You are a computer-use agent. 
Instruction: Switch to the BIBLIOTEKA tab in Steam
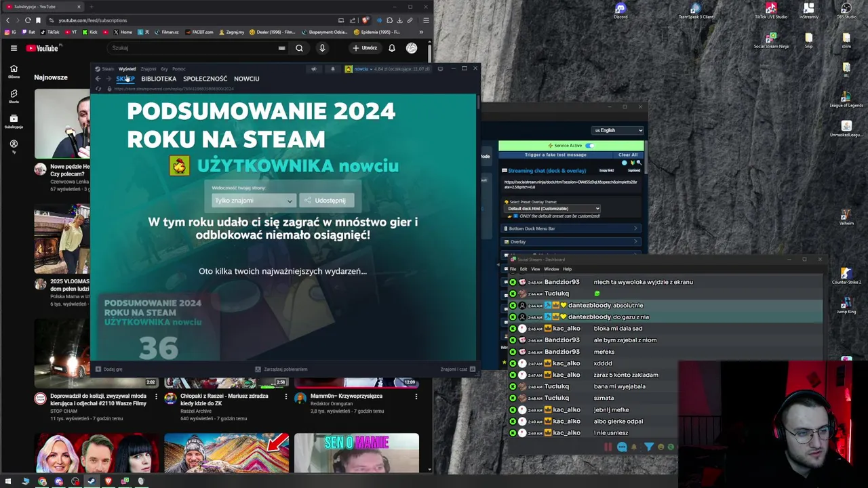(x=159, y=79)
